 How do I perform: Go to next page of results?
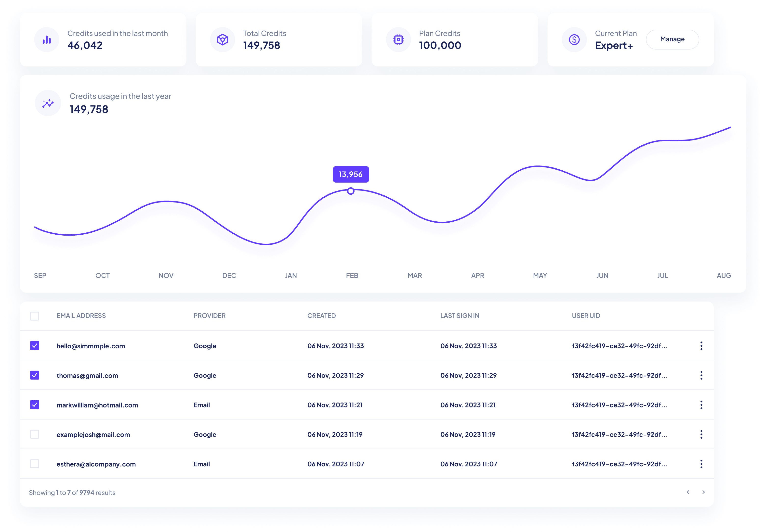tap(704, 492)
